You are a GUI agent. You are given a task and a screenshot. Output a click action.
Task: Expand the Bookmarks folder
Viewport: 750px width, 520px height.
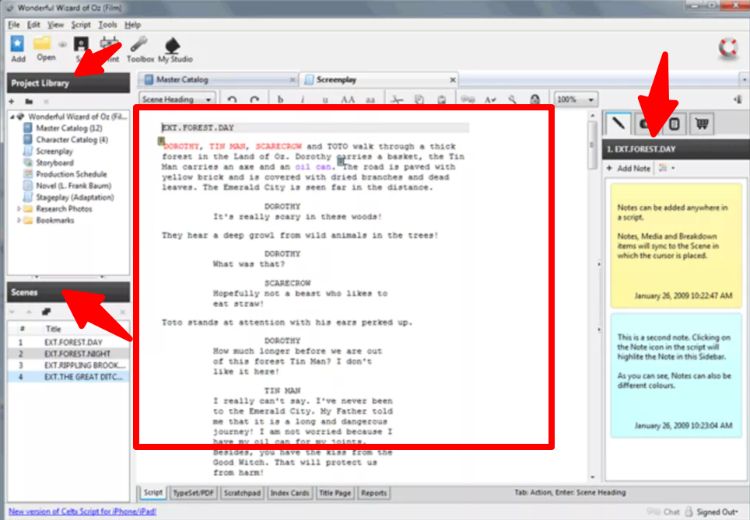tap(19, 221)
